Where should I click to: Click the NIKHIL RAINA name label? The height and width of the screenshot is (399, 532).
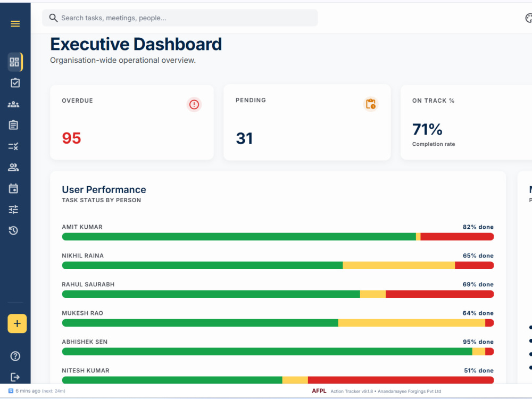(83, 256)
